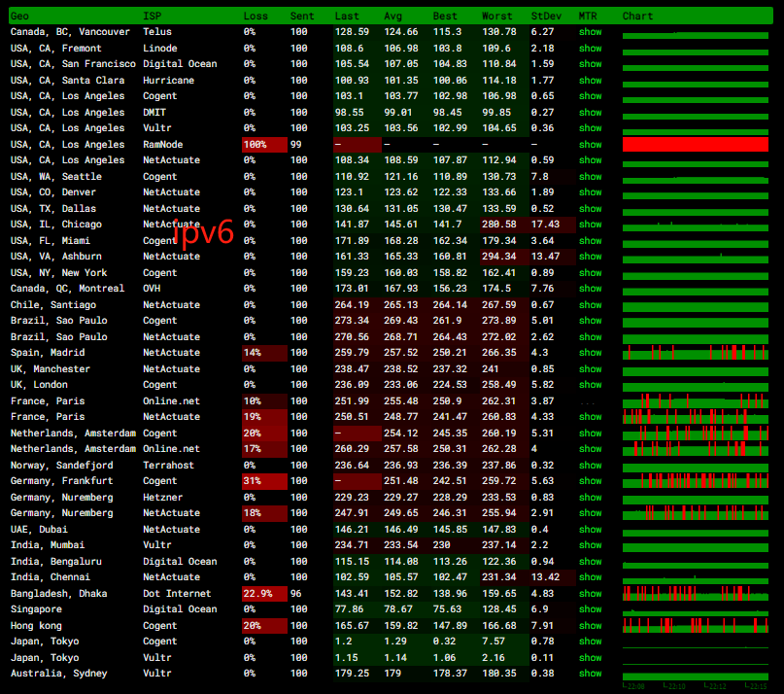
Task: Click the Loss column header
Action: pyautogui.click(x=256, y=16)
